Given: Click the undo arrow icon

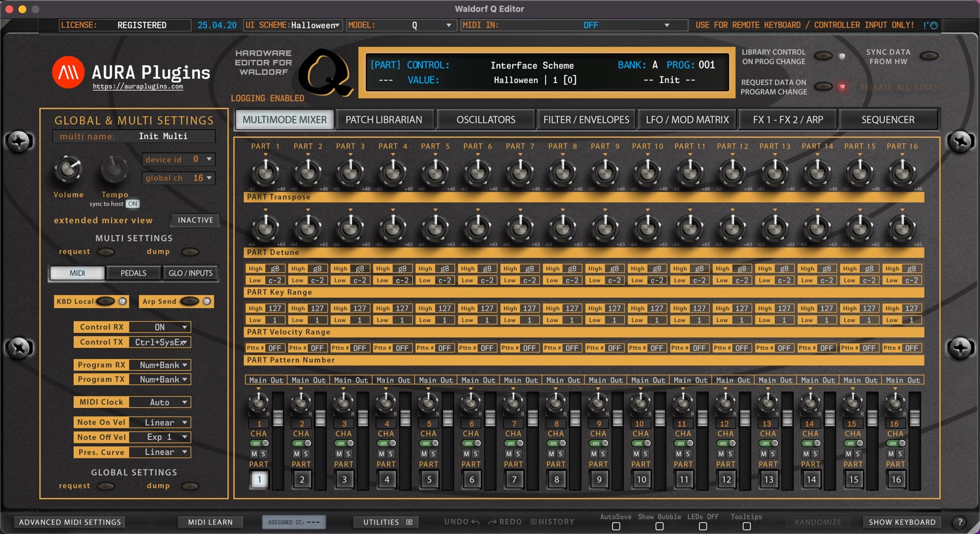Looking at the screenshot, I should click(475, 522).
